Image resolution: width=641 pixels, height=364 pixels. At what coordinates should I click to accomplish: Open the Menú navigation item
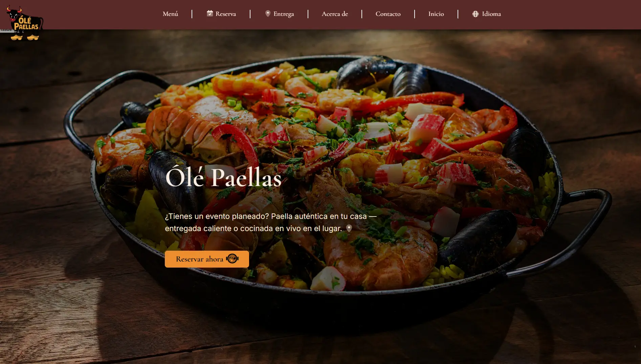click(170, 14)
